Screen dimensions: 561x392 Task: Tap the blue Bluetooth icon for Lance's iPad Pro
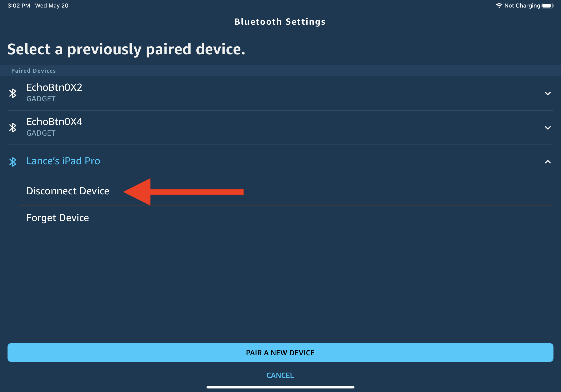coord(13,161)
